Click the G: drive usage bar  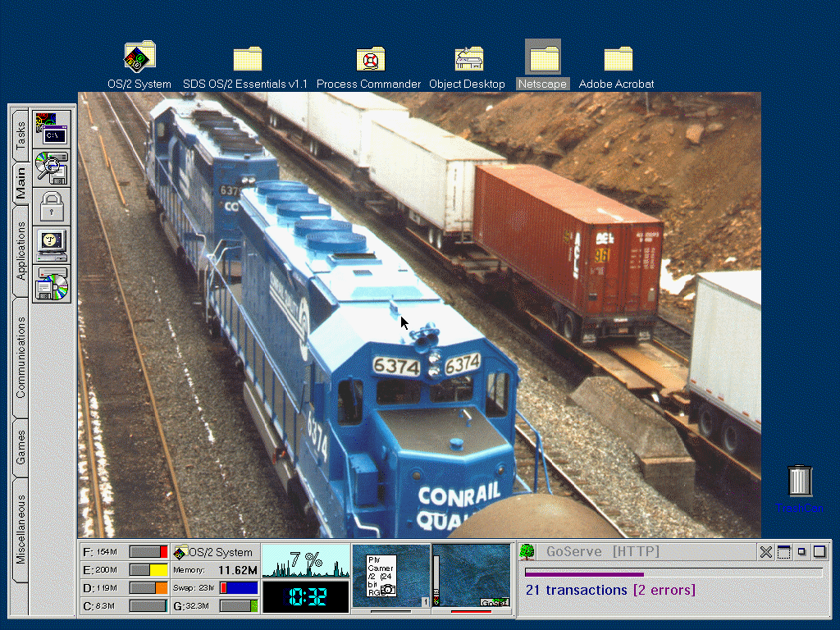239,606
